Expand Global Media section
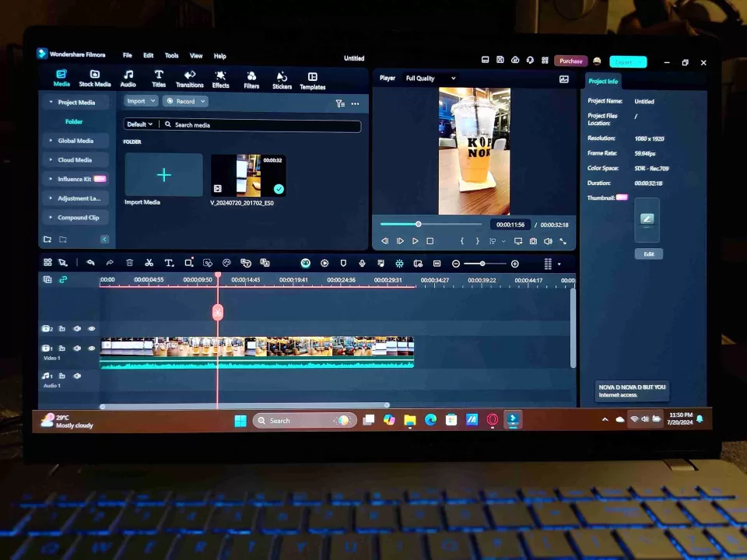The width and height of the screenshot is (747, 560). tap(51, 141)
